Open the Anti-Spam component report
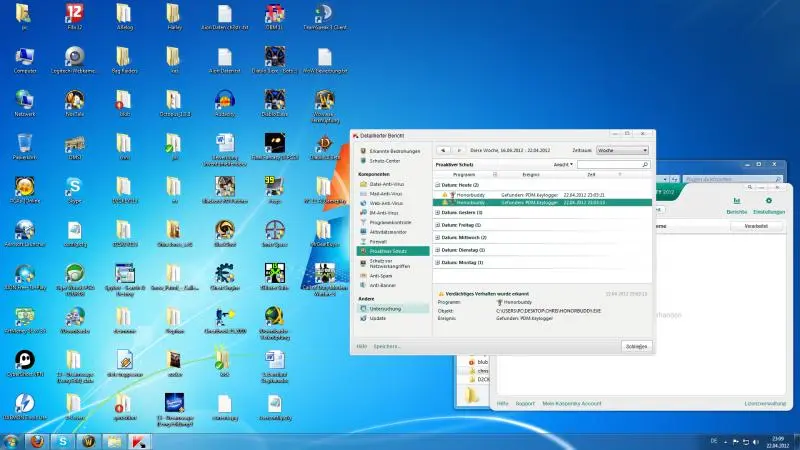 click(380, 274)
